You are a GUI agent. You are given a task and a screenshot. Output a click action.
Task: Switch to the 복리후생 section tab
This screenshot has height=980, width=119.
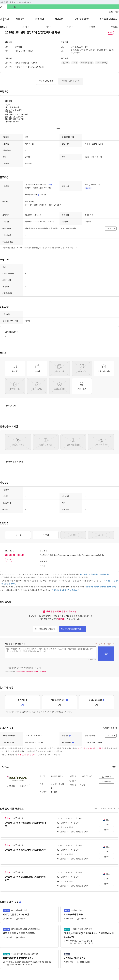pos(70,27)
